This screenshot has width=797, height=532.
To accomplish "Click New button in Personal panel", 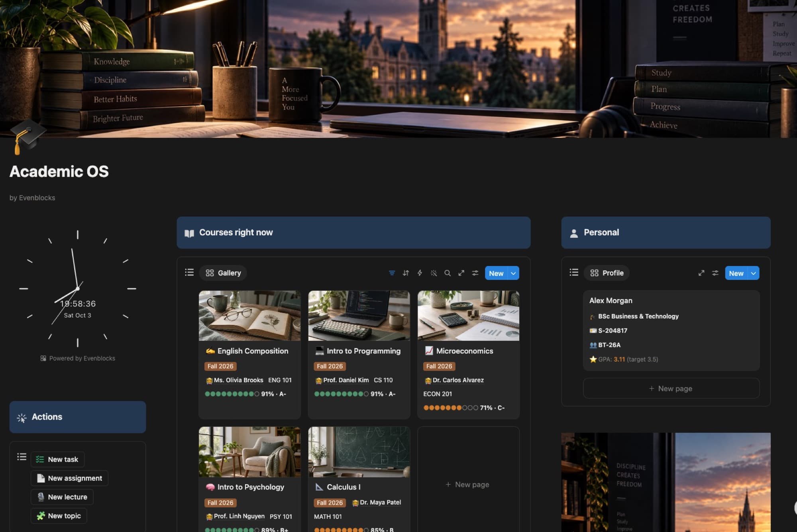I will 736,273.
